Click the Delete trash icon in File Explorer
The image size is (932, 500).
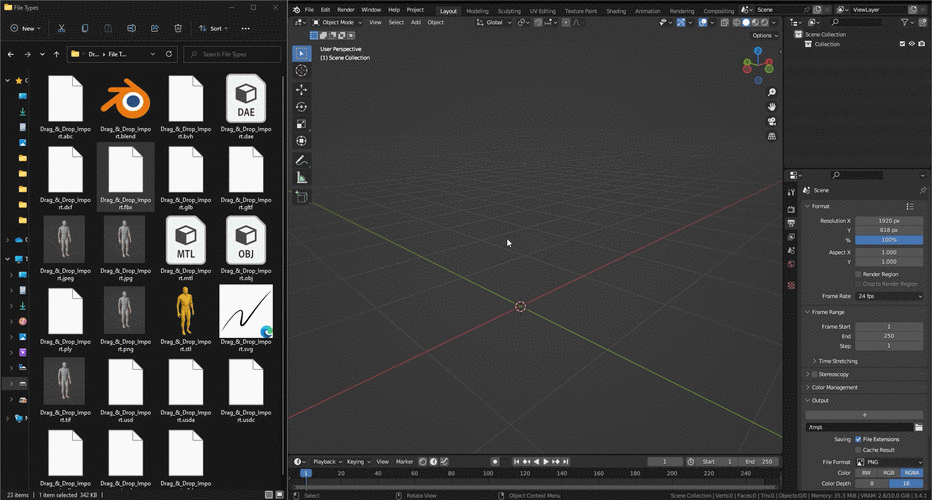pyautogui.click(x=178, y=28)
